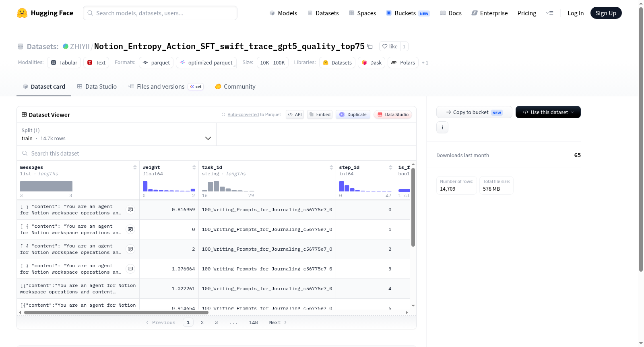Open message viewer icon for step 0 row
Image resolution: width=644 pixels, height=347 pixels.
pos(130,210)
